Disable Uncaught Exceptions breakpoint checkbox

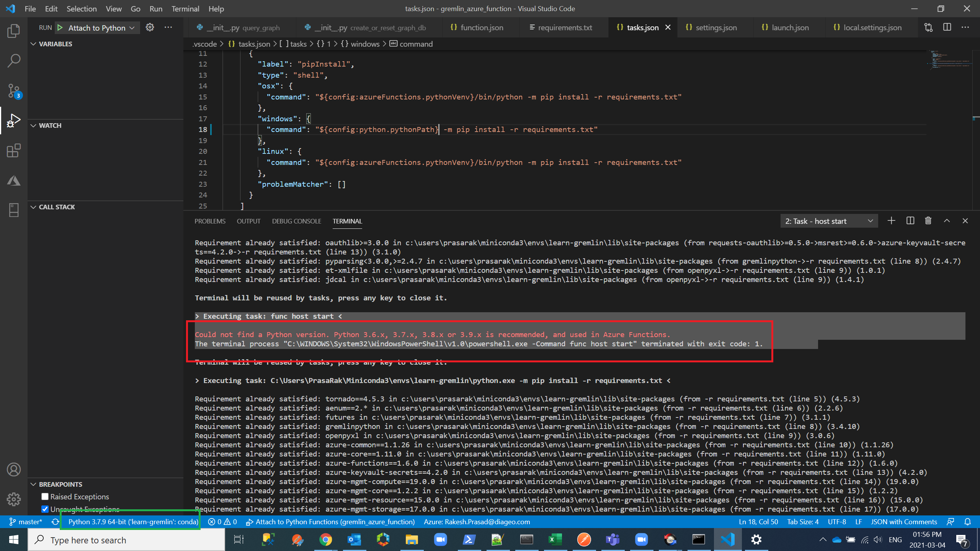(x=45, y=509)
